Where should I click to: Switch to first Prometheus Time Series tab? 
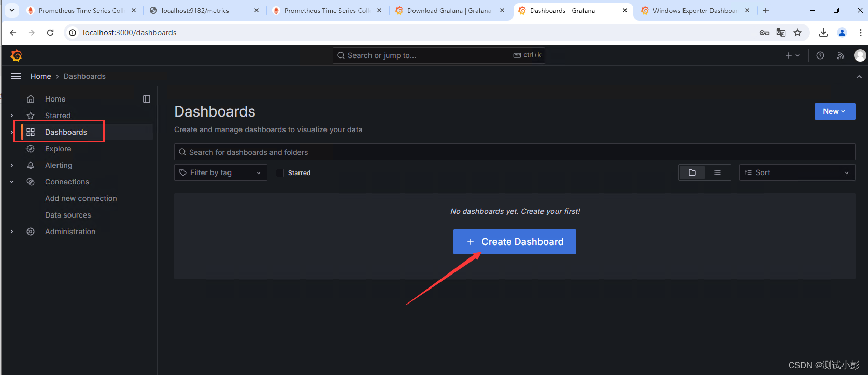click(81, 10)
